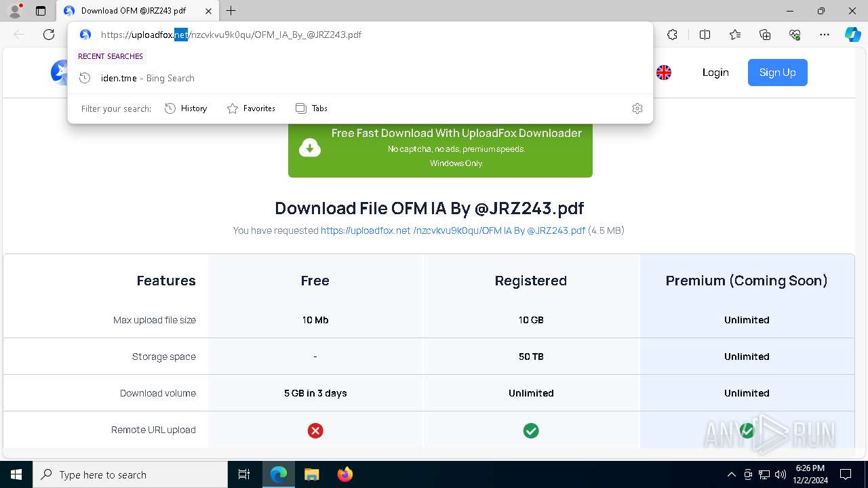The width and height of the screenshot is (868, 488).
Task: Change language via UK flag icon
Action: click(664, 73)
